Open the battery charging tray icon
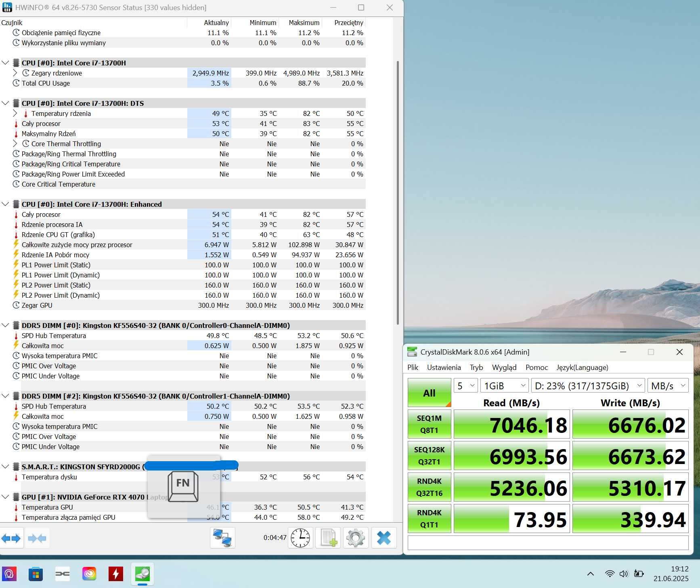 639,573
